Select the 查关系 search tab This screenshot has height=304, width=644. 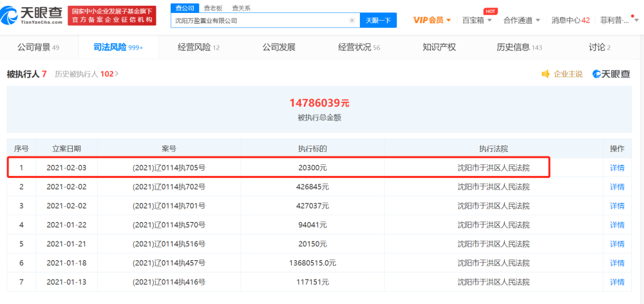tap(241, 8)
